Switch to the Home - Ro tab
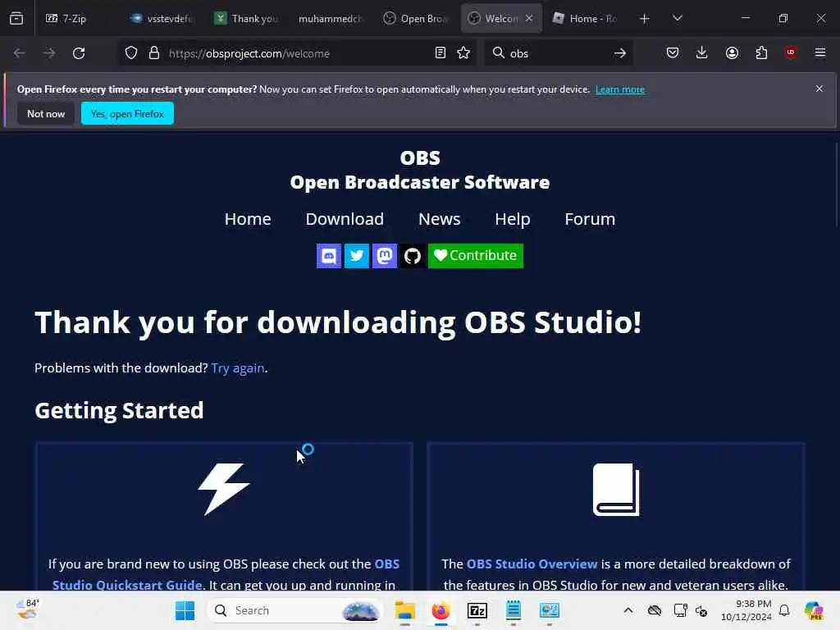Viewport: 840px width, 630px height. click(586, 18)
